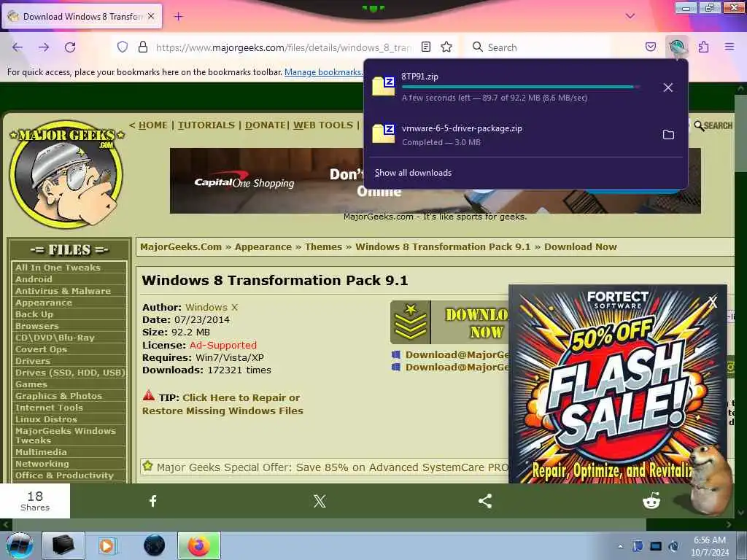Open the list all tabs dropdown
Viewport: 747px width, 560px height.
[x=630, y=16]
